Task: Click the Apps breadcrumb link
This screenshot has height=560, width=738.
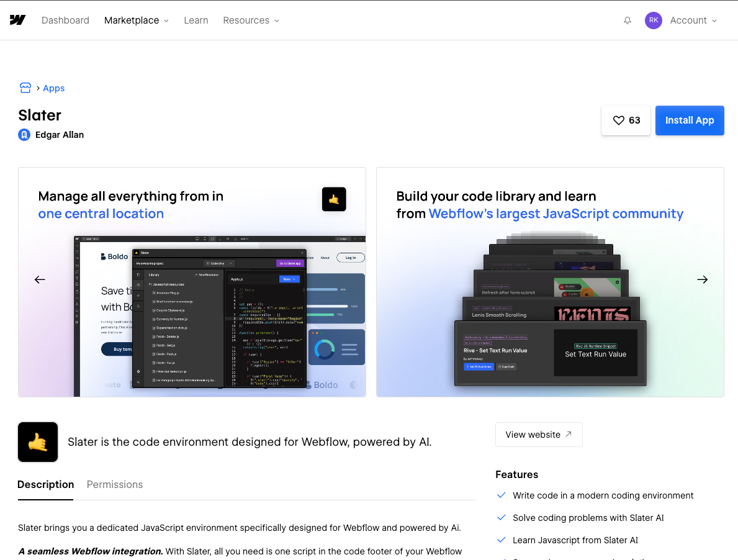Action: click(53, 88)
